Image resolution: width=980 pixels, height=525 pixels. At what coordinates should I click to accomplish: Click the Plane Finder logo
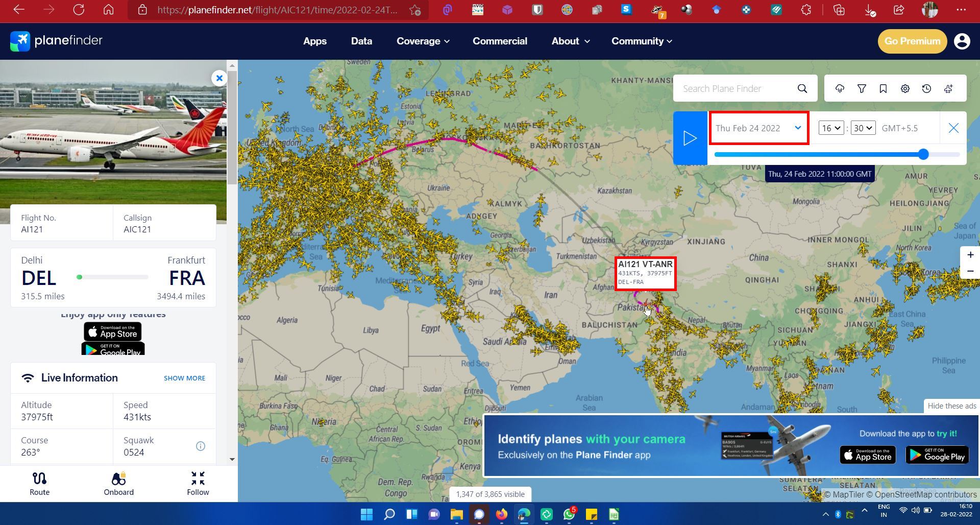click(56, 41)
